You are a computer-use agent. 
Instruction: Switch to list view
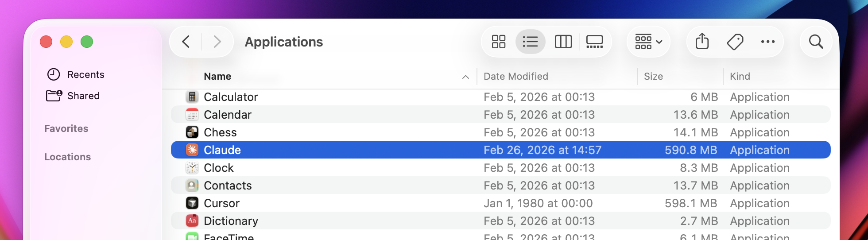pos(530,42)
